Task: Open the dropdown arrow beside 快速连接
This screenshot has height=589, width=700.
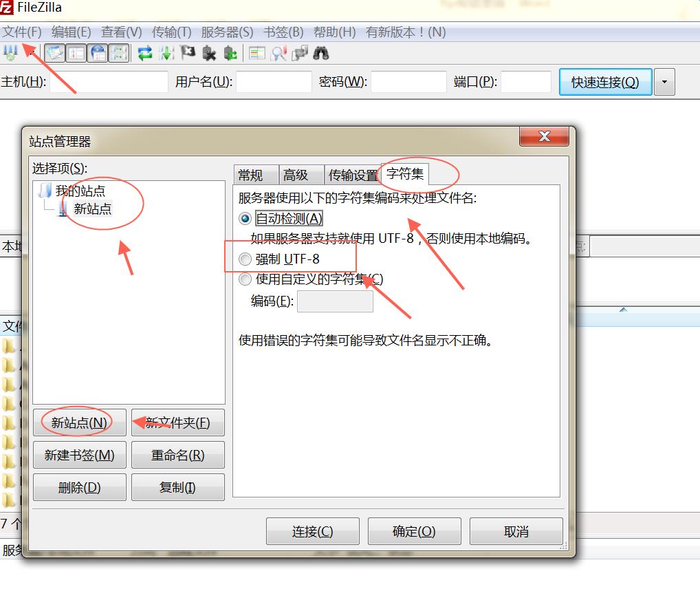Action: 664,82
